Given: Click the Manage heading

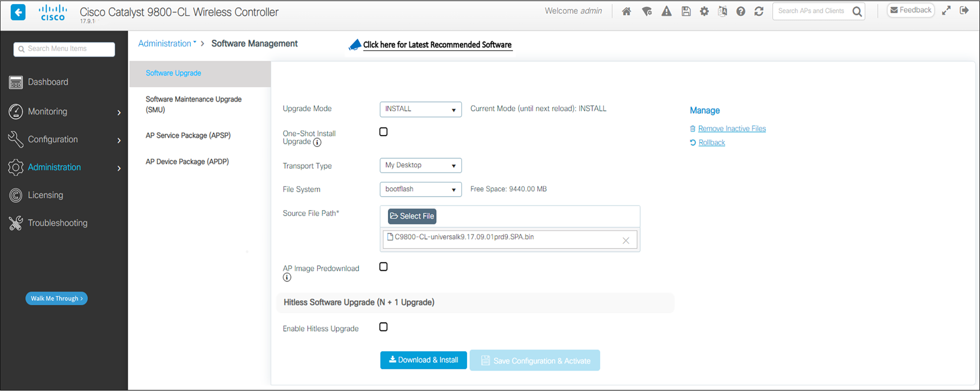Looking at the screenshot, I should pyautogui.click(x=705, y=111).
